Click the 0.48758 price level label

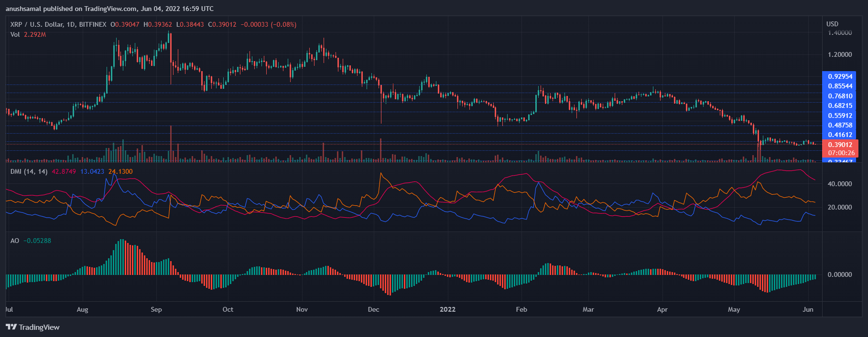[840, 125]
